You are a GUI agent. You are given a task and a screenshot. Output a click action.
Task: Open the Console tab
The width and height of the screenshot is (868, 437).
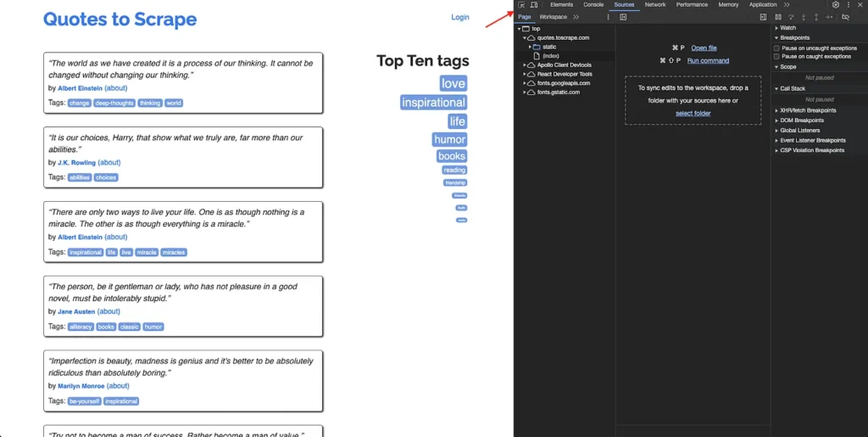593,5
